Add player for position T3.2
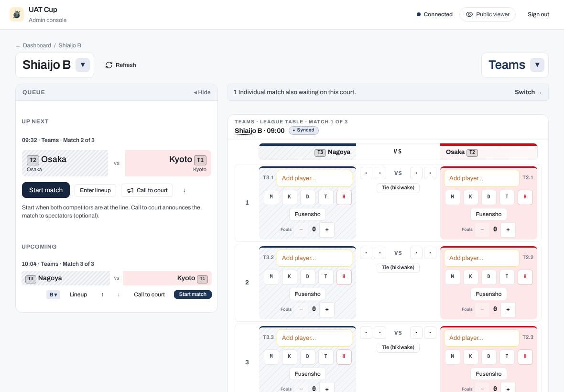Viewport: 564px width, 392px height. [x=315, y=258]
